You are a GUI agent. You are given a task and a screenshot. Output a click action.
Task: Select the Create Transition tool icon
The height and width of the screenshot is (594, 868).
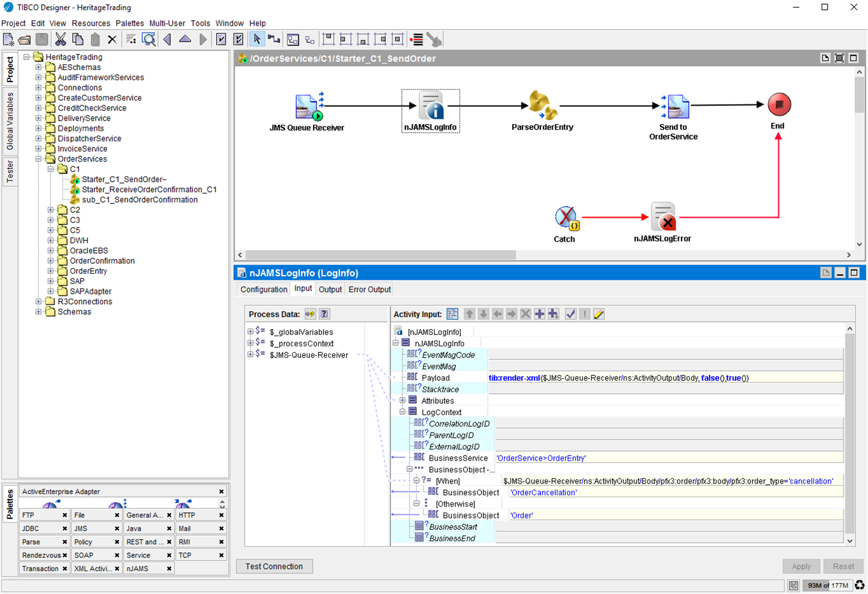tap(274, 40)
